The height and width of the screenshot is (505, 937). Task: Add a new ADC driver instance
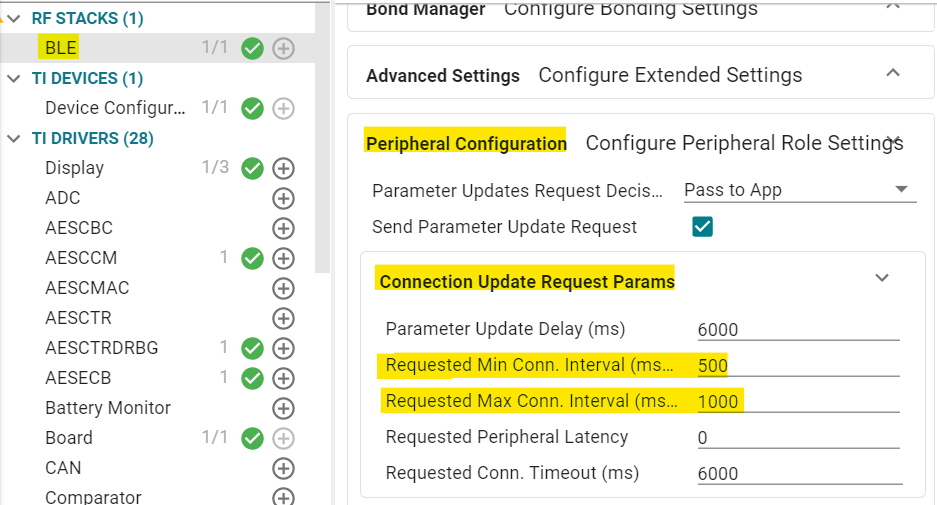[283, 198]
